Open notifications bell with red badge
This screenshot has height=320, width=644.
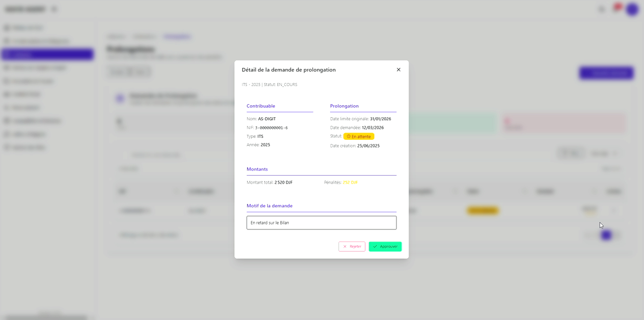click(x=616, y=9)
